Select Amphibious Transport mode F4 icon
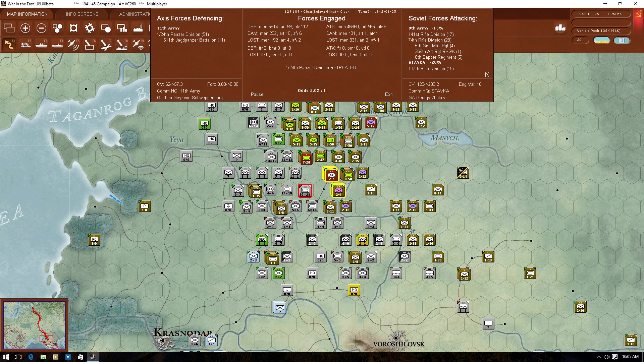This screenshot has height=362, width=644. [x=57, y=45]
